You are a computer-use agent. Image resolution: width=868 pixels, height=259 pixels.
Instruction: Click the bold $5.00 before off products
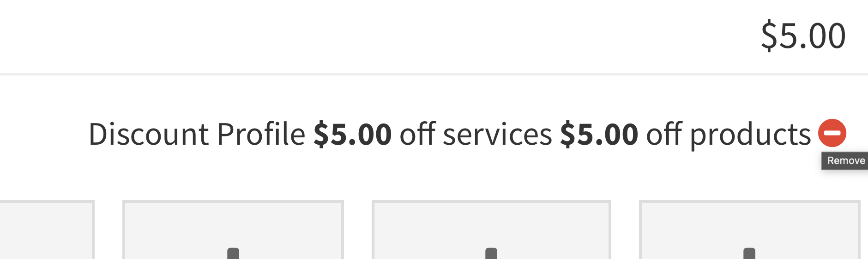pyautogui.click(x=599, y=134)
